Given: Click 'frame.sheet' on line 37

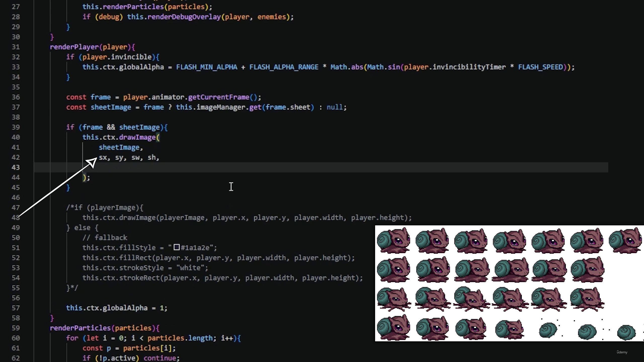Looking at the screenshot, I should [288, 107].
